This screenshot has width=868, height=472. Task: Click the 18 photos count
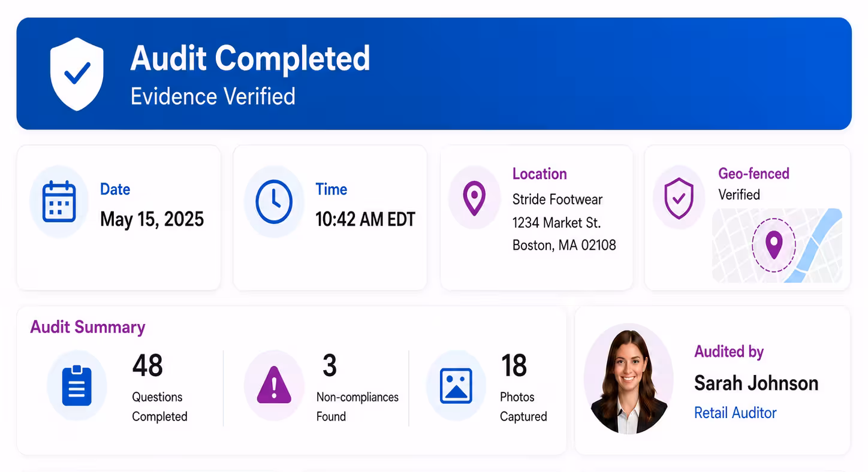(514, 365)
